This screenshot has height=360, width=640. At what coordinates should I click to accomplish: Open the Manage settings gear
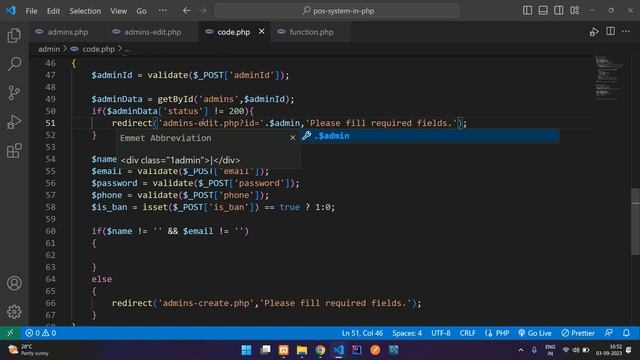point(14,311)
